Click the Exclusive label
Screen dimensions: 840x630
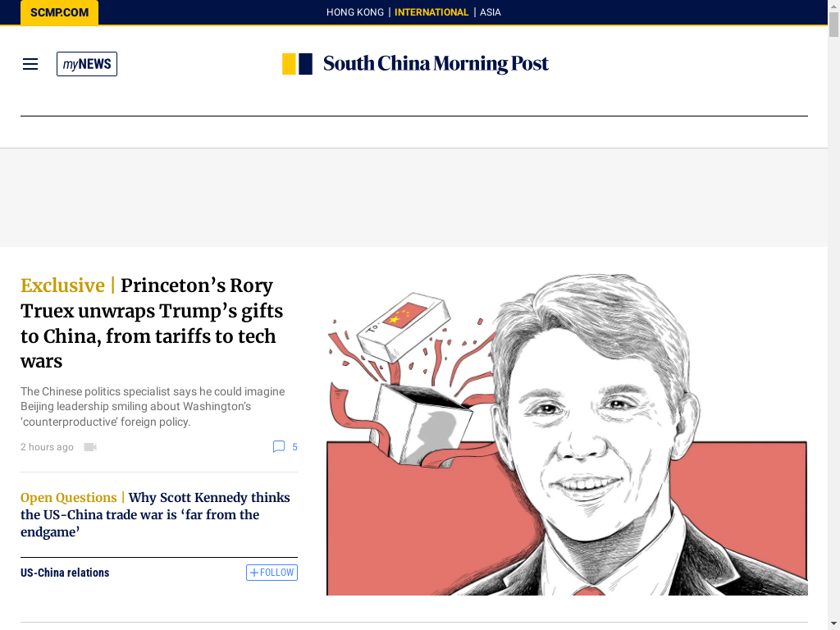[x=62, y=285]
